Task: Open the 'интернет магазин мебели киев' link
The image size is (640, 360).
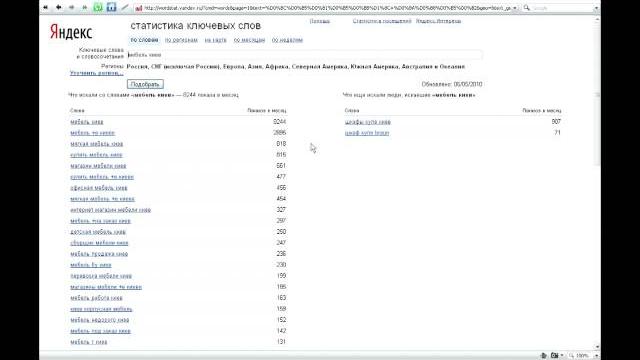Action: [x=110, y=210]
